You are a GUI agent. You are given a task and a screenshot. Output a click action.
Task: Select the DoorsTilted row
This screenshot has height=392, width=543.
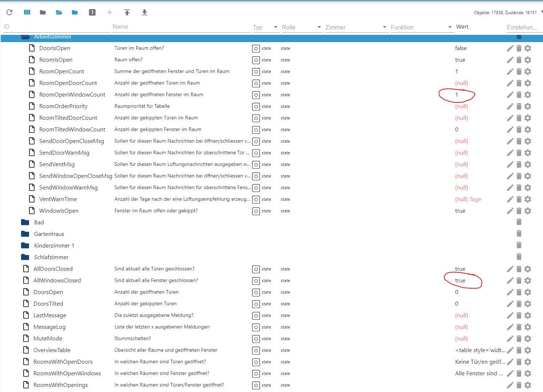[272, 304]
